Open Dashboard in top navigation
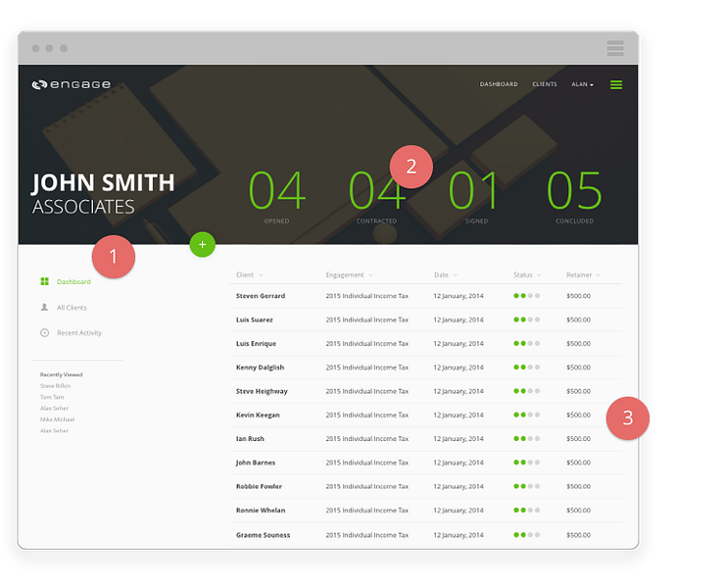 (499, 84)
